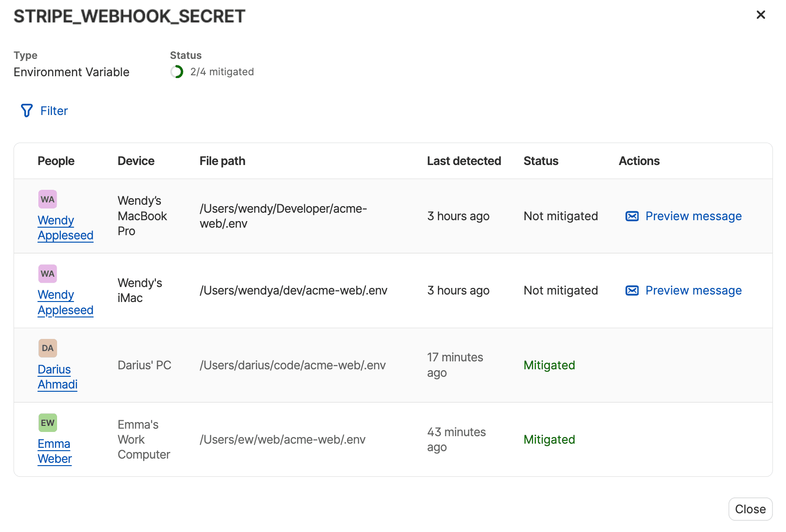Click the Close button

(x=750, y=509)
